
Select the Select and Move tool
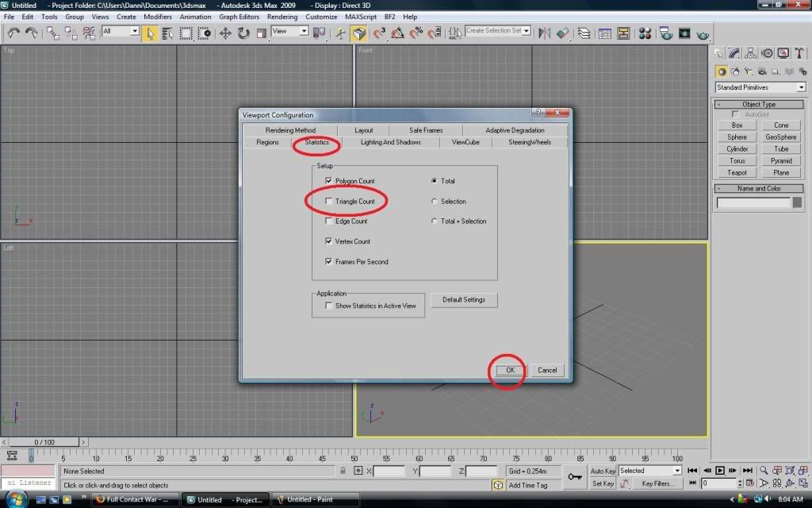224,33
